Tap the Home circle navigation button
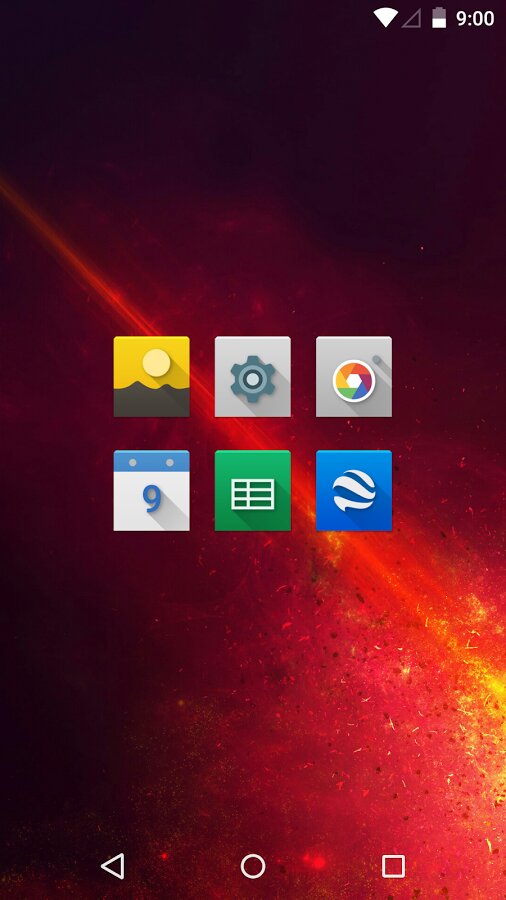506x900 pixels. click(x=253, y=866)
